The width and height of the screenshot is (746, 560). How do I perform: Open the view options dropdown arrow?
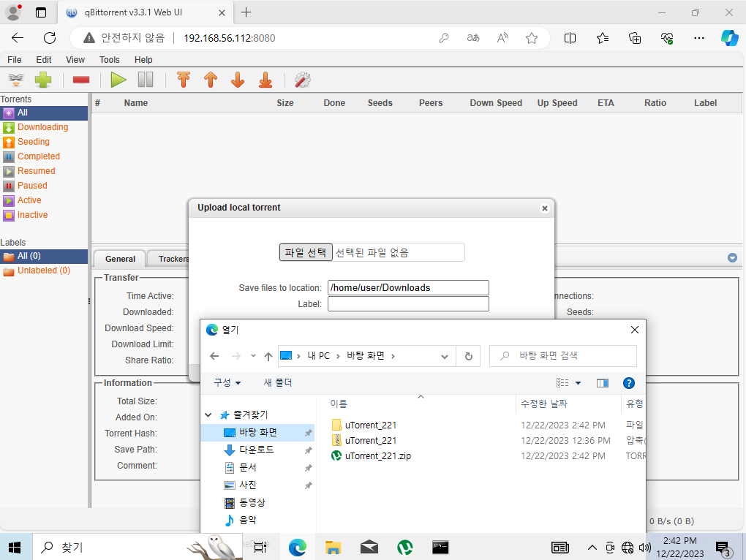[578, 383]
